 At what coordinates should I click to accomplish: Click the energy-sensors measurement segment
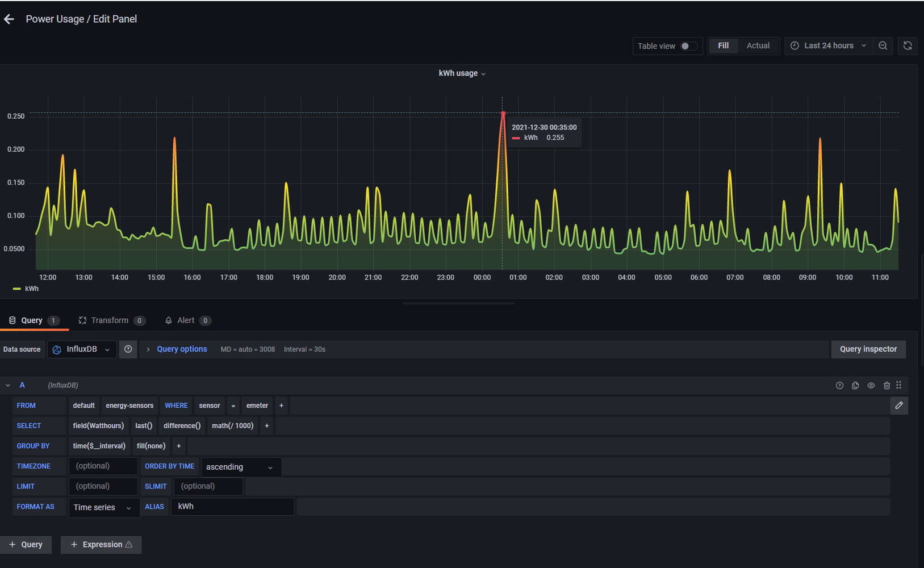click(129, 406)
